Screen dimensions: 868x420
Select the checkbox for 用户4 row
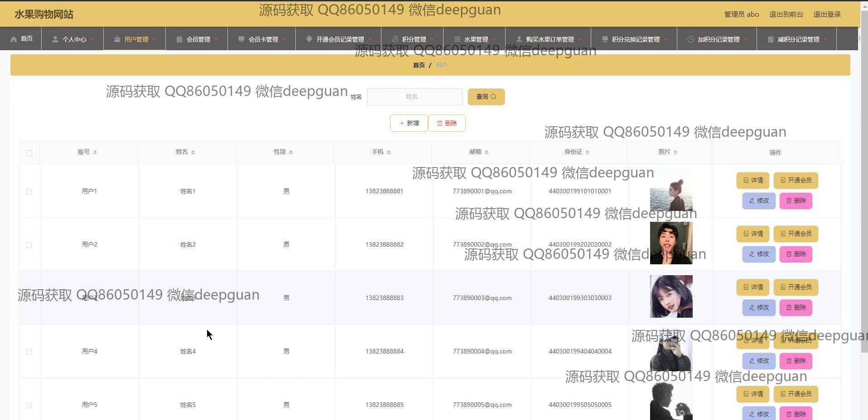pyautogui.click(x=29, y=352)
